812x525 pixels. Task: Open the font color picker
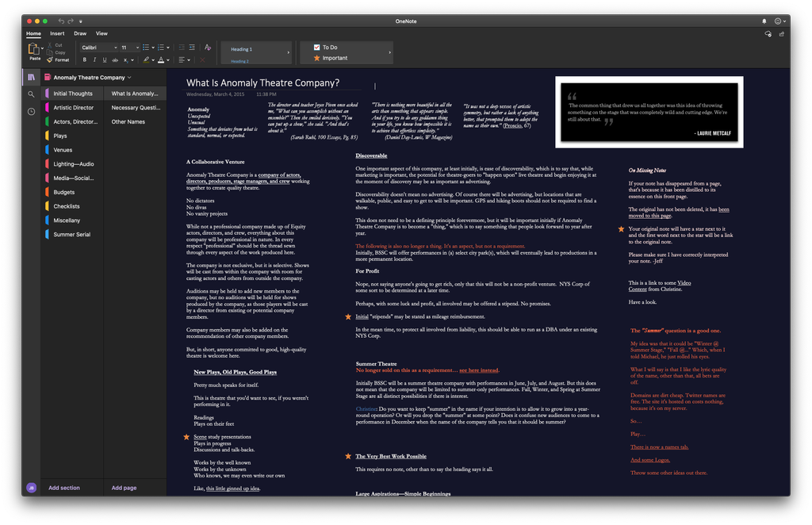[x=164, y=60]
